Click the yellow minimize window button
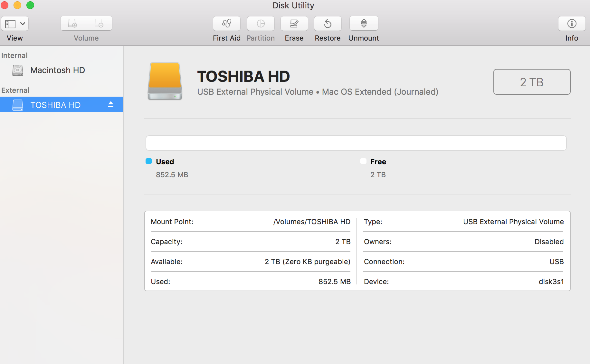Screen dimensions: 590x364 (x=17, y=5)
